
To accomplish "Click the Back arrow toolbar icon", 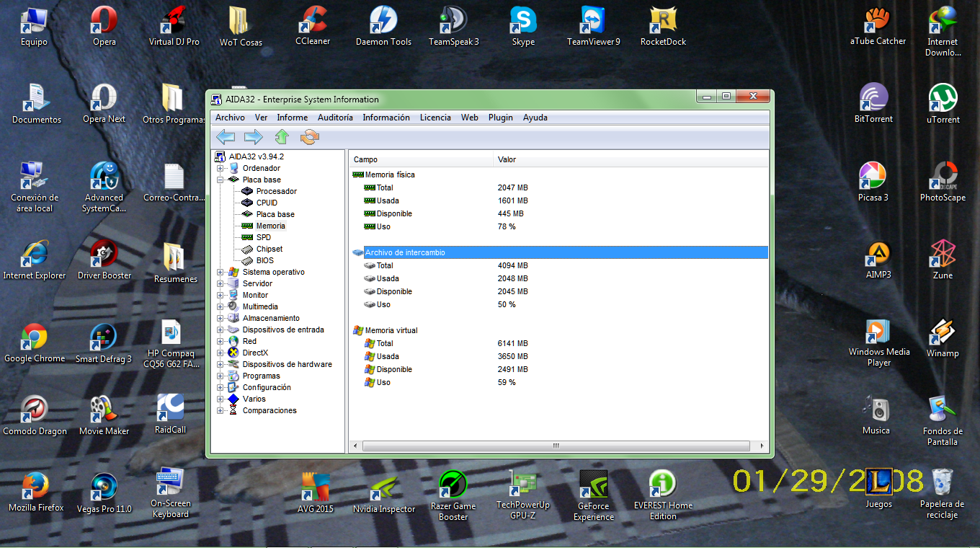I will click(226, 137).
